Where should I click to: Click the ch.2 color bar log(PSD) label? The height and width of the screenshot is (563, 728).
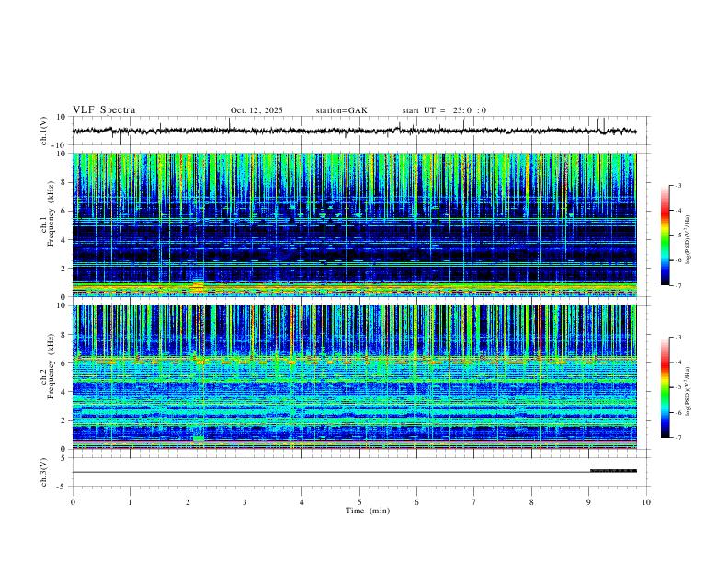point(688,392)
